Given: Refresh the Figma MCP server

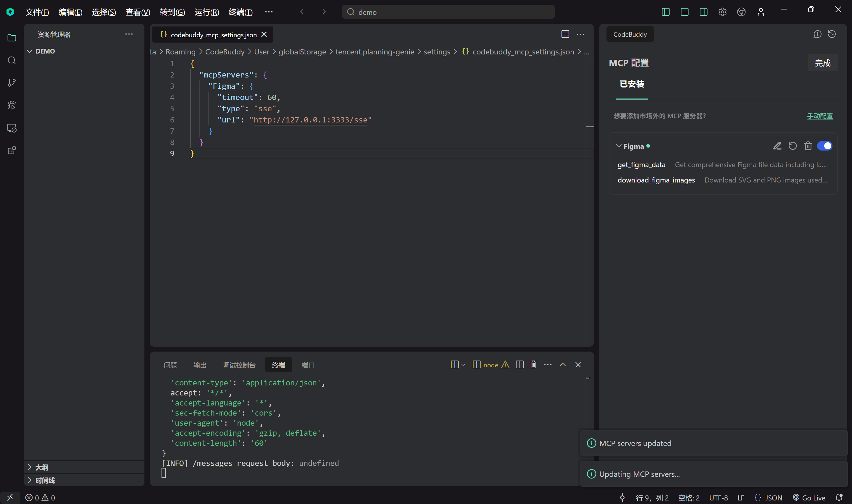Looking at the screenshot, I should tap(793, 146).
